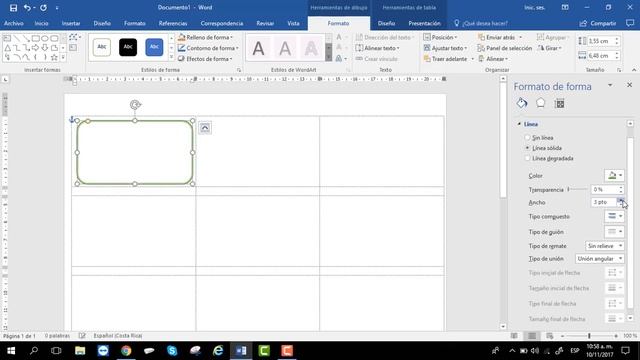Click the rotation handle above the shape
The height and width of the screenshot is (360, 640).
point(135,105)
